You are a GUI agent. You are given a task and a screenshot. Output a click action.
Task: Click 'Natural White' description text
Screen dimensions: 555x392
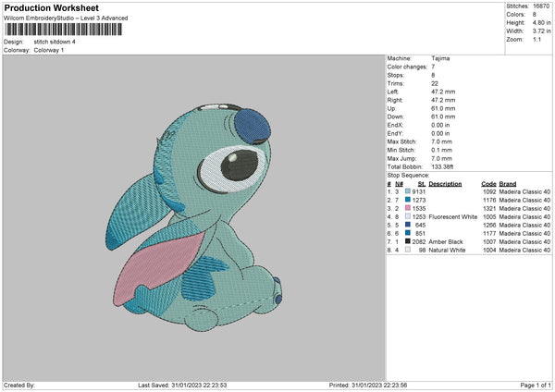tap(447, 251)
